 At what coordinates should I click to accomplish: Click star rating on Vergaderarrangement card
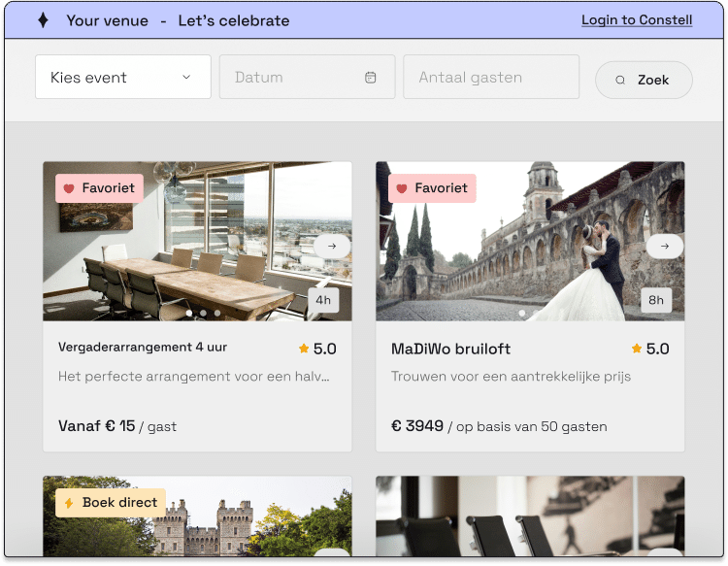click(317, 349)
